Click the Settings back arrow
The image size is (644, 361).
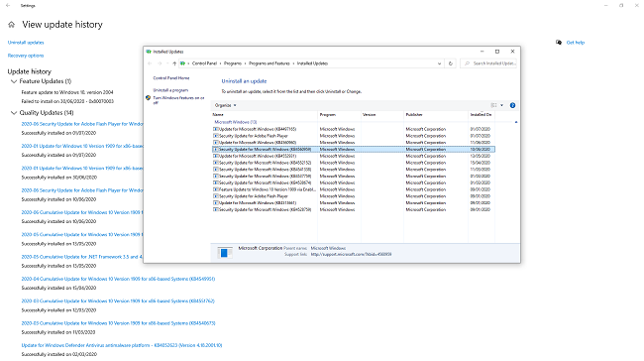pos(8,5)
